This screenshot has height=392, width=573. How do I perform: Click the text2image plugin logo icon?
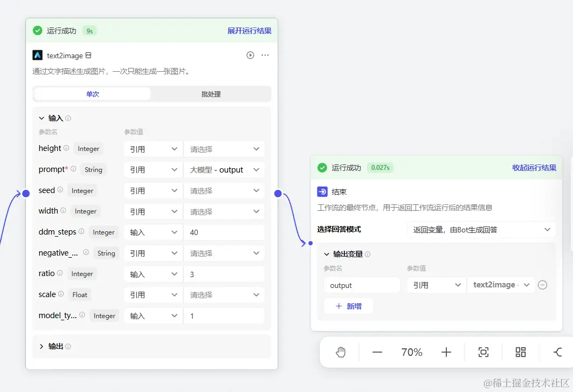[x=38, y=55]
